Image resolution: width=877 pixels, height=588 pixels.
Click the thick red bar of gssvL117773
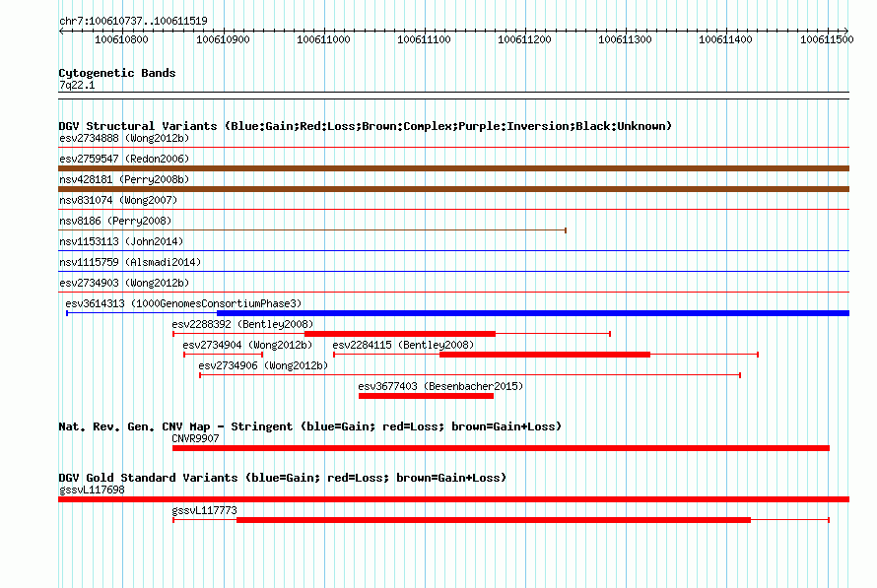click(x=494, y=520)
